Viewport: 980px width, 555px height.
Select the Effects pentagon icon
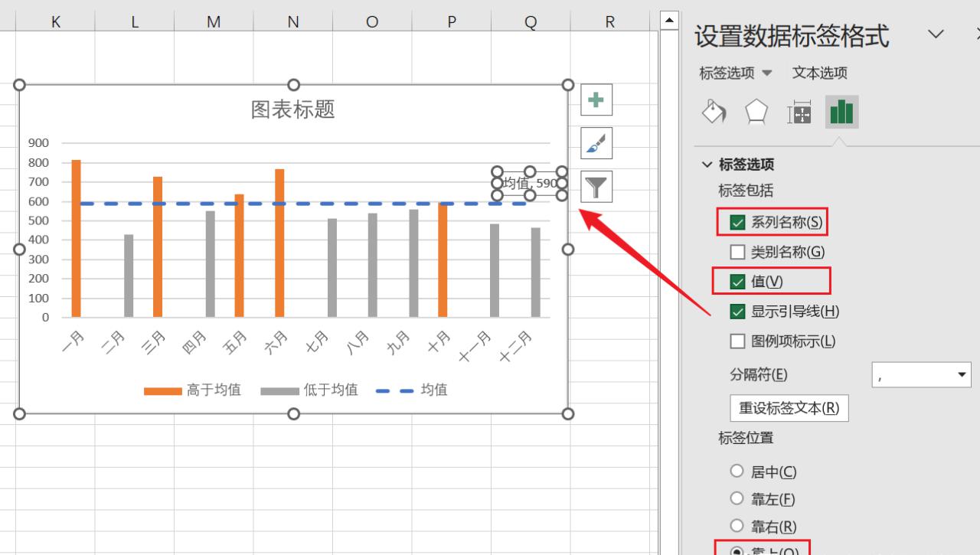(756, 113)
